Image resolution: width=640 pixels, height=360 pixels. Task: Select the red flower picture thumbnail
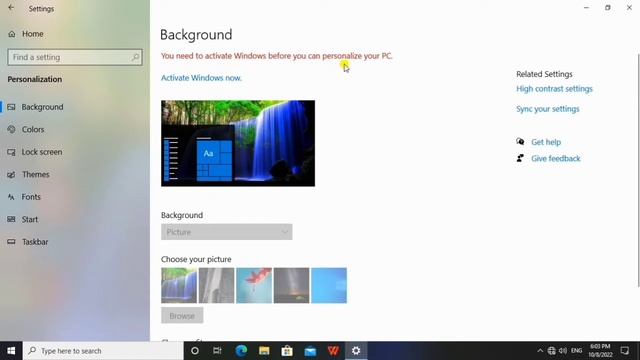tap(254, 285)
